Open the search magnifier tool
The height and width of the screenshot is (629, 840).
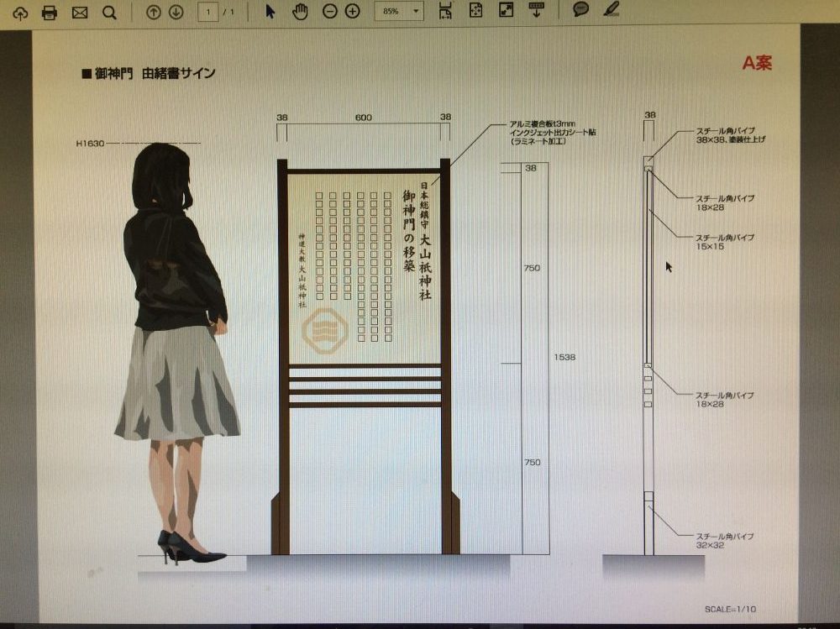[x=109, y=13]
